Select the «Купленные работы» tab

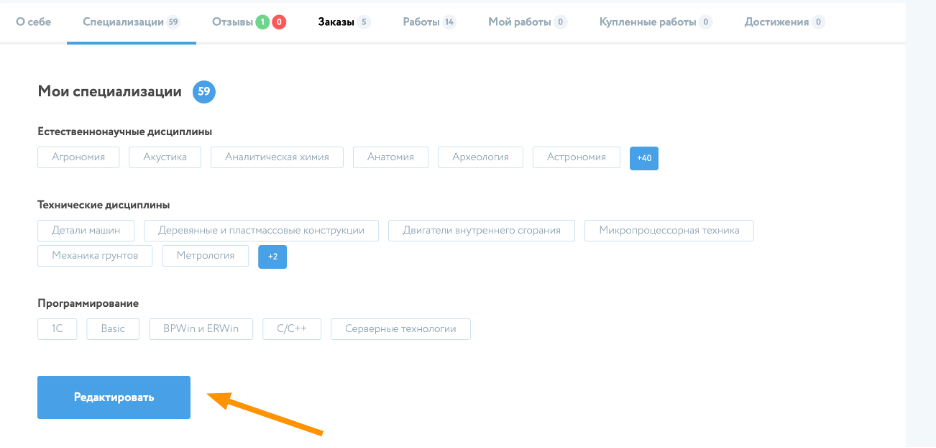(647, 21)
